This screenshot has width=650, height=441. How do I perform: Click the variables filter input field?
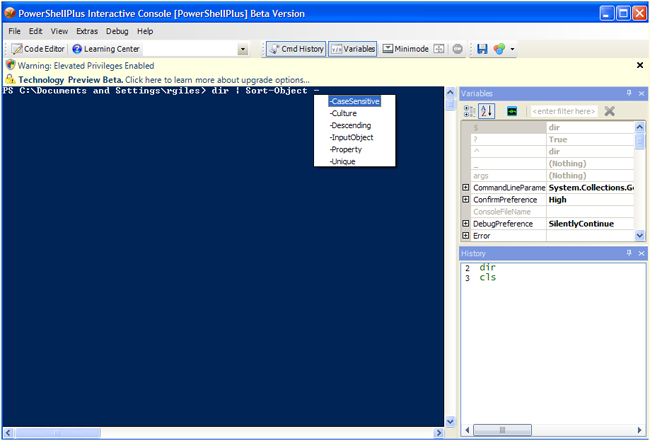click(564, 111)
